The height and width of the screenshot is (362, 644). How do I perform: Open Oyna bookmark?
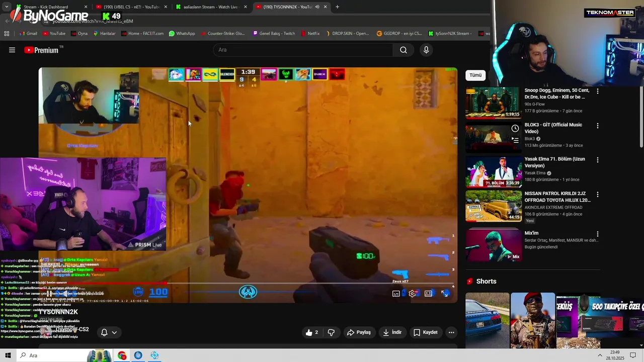pyautogui.click(x=79, y=34)
